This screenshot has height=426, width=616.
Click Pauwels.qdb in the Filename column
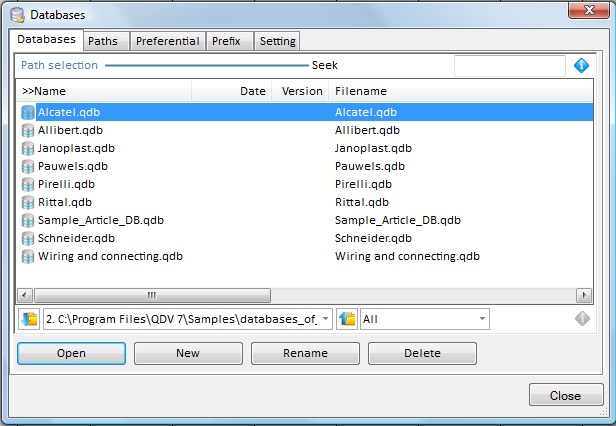(370, 167)
